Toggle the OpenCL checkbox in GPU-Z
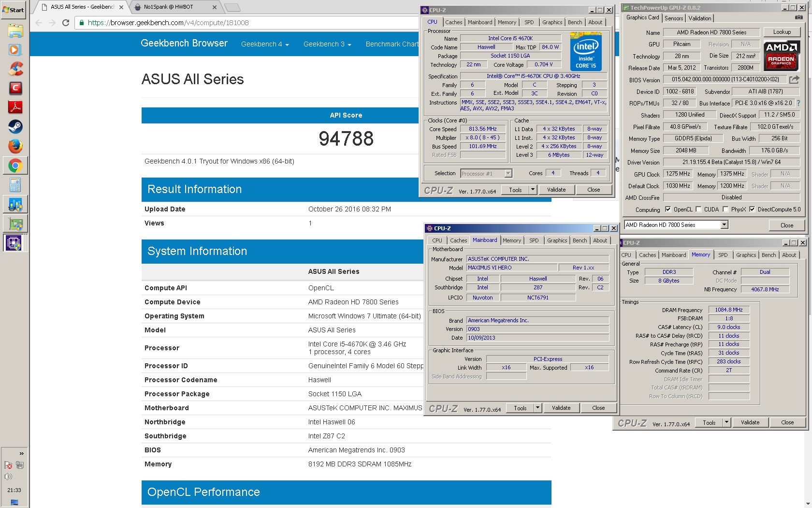This screenshot has width=812, height=508. 668,209
